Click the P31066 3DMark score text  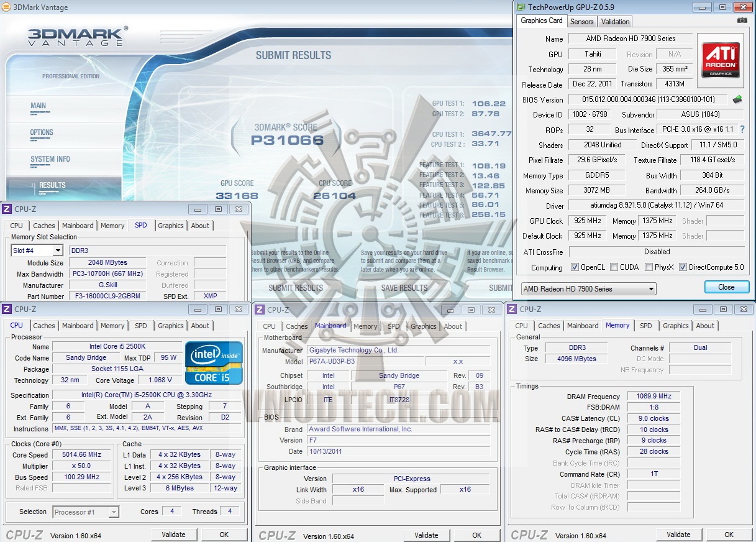point(287,140)
